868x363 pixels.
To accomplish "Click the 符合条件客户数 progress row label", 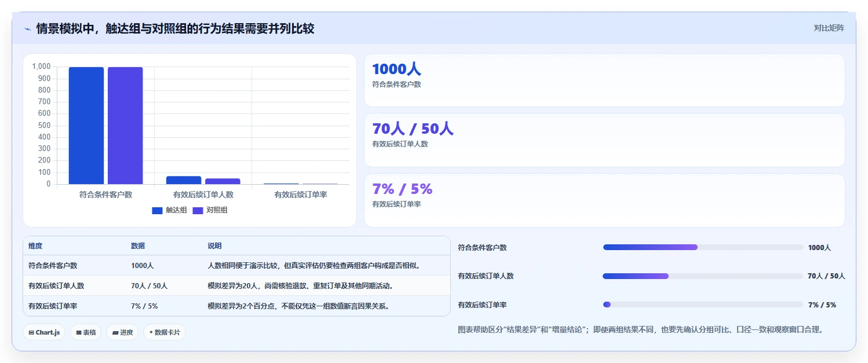I will (482, 247).
